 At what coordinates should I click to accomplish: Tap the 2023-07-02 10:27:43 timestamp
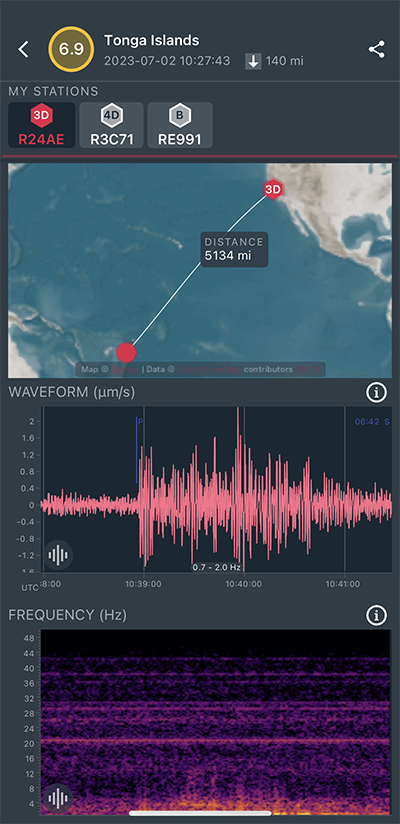tap(167, 61)
